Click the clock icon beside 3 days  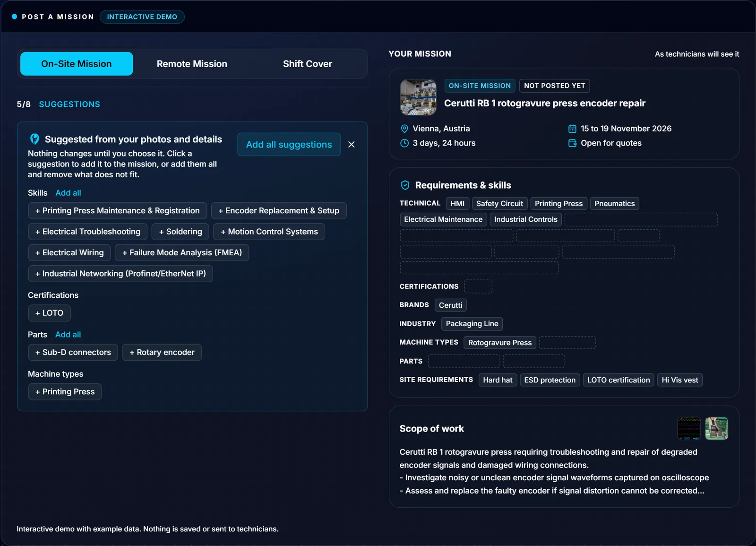404,143
